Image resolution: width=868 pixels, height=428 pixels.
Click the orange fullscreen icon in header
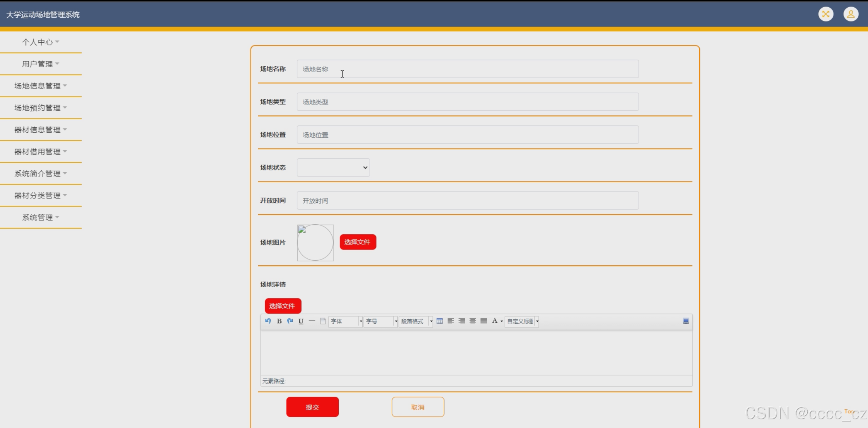[826, 14]
